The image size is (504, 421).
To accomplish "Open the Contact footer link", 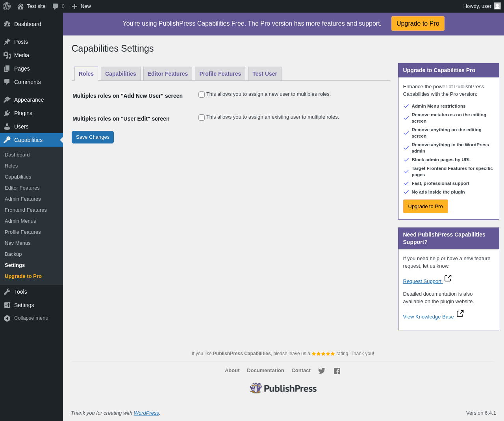I will [x=301, y=371].
